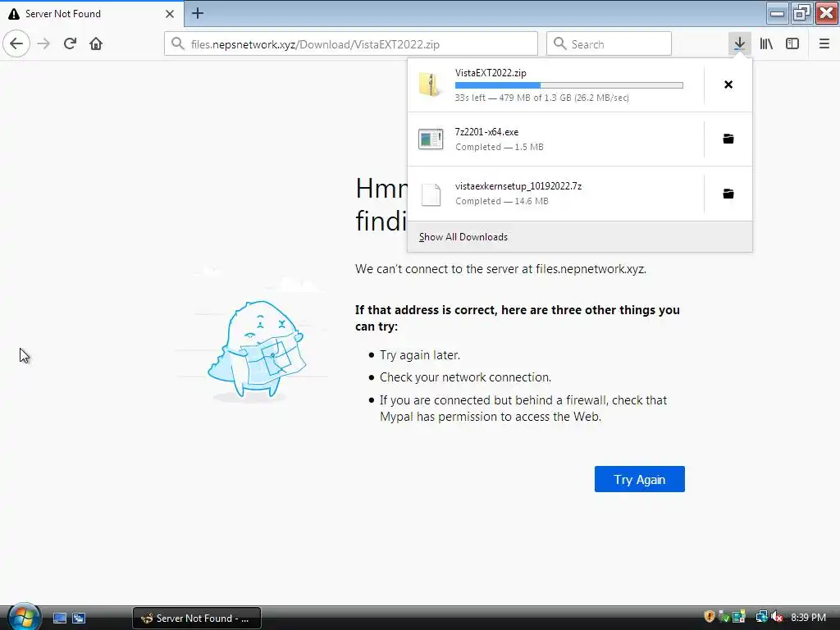
Task: Click the search magnifier icon in Search box
Action: [559, 43]
